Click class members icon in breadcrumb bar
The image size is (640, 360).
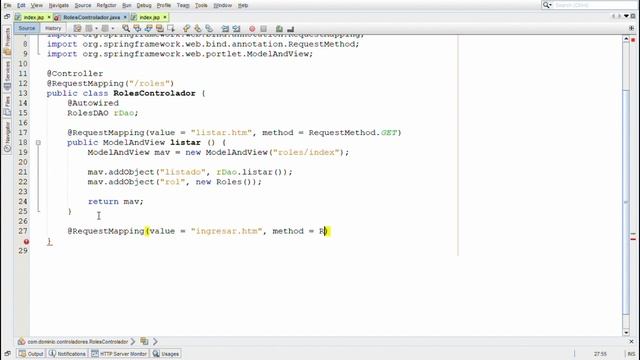pyautogui.click(x=144, y=341)
